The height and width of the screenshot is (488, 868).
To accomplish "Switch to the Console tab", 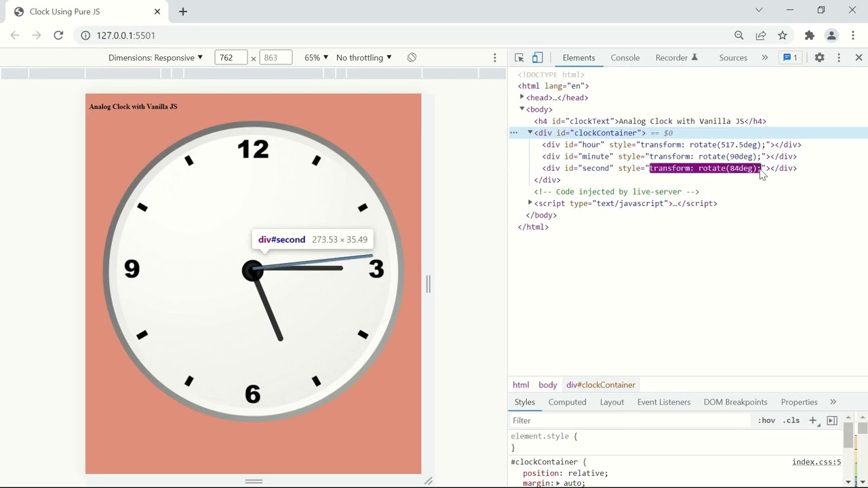I will click(x=625, y=58).
